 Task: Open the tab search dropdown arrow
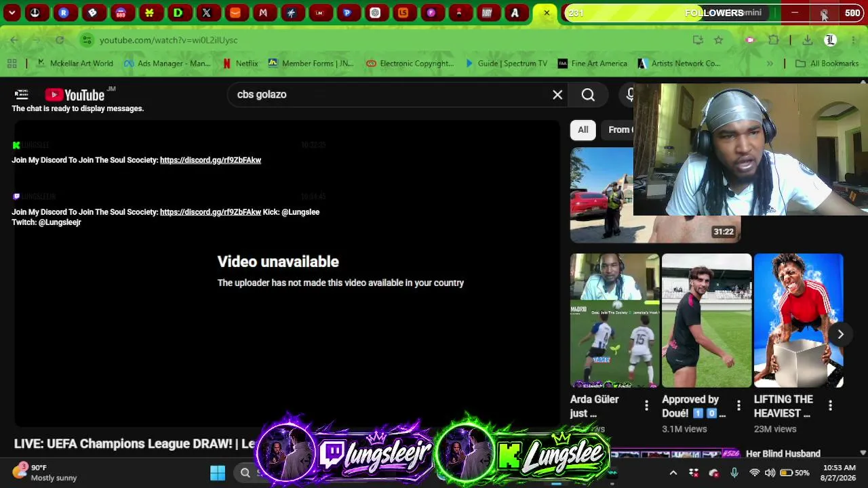pos(12,13)
